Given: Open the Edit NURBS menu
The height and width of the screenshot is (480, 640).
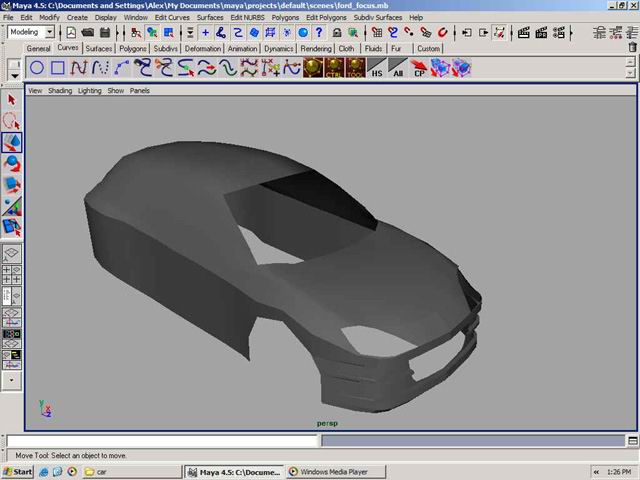Looking at the screenshot, I should (245, 18).
